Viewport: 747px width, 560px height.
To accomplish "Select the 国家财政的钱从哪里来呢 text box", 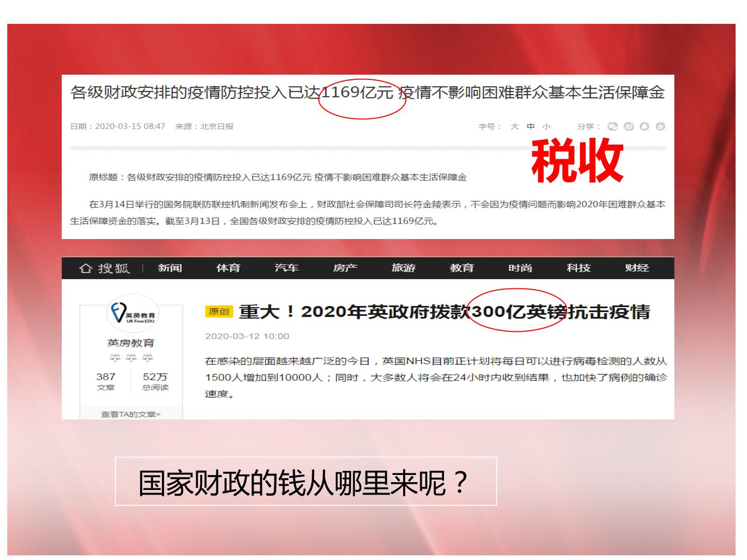I will point(306,481).
